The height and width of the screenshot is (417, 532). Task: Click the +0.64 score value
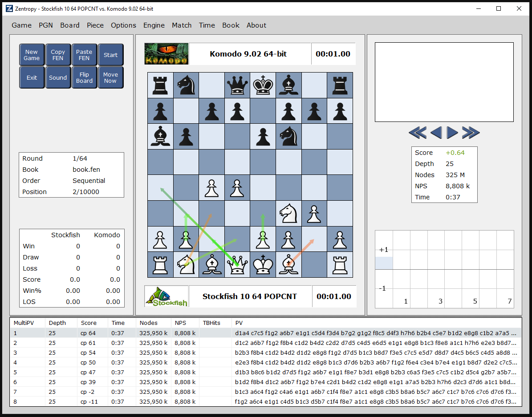[455, 153]
